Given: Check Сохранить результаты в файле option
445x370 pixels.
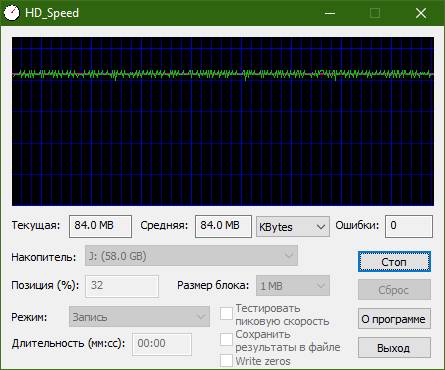Looking at the screenshot, I should point(226,339).
